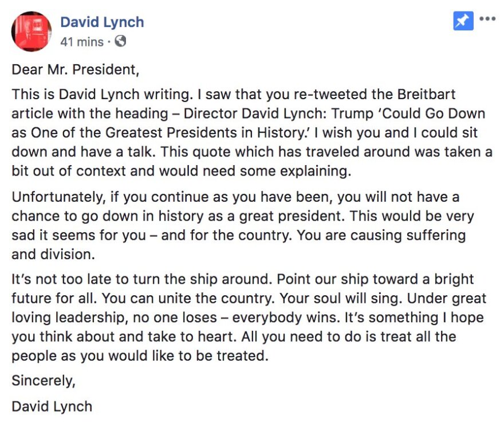The image size is (504, 426).
Task: Open the David Lynch profile name link
Action: 102,22
